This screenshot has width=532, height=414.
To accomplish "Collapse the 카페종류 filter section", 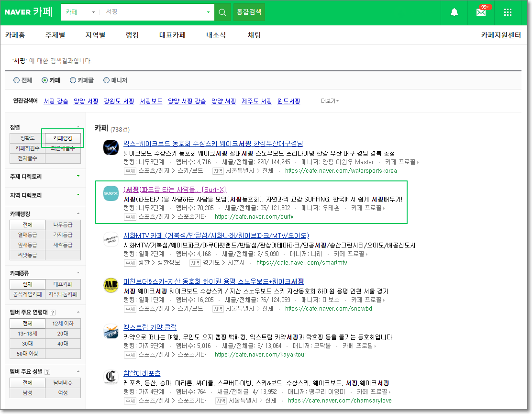I will click(78, 273).
